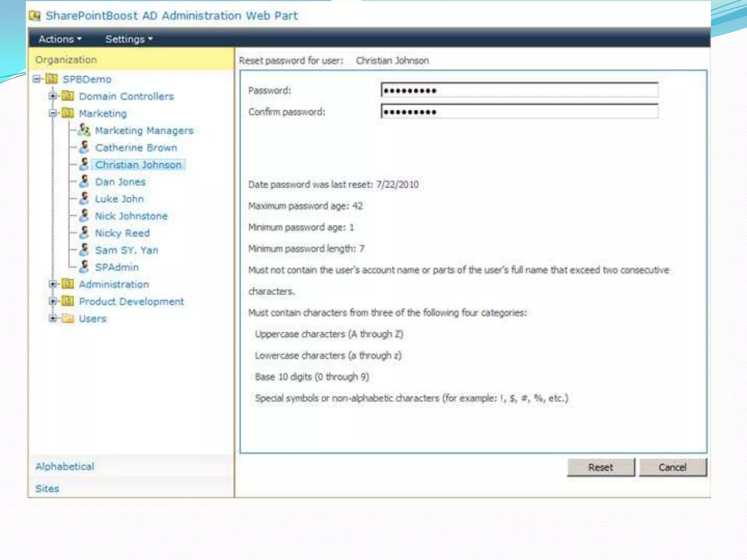Select user Nick Johnstone in tree
The width and height of the screenshot is (747, 560).
[131, 216]
